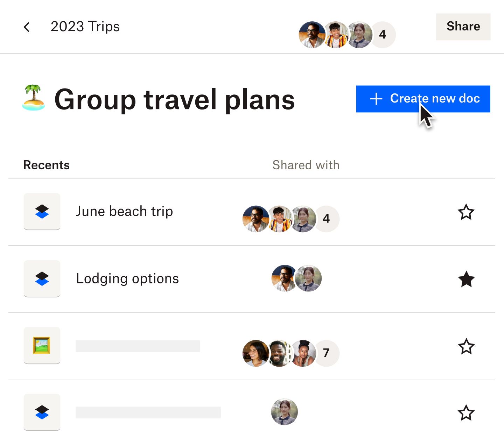Click the Paper doc icon in the last row
The height and width of the screenshot is (445, 504).
pos(42,412)
